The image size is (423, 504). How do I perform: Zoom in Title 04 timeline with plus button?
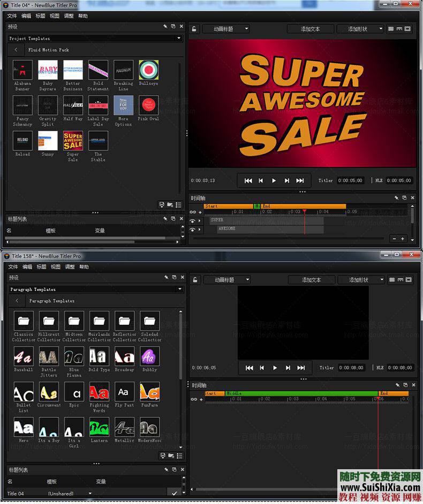pos(403,239)
